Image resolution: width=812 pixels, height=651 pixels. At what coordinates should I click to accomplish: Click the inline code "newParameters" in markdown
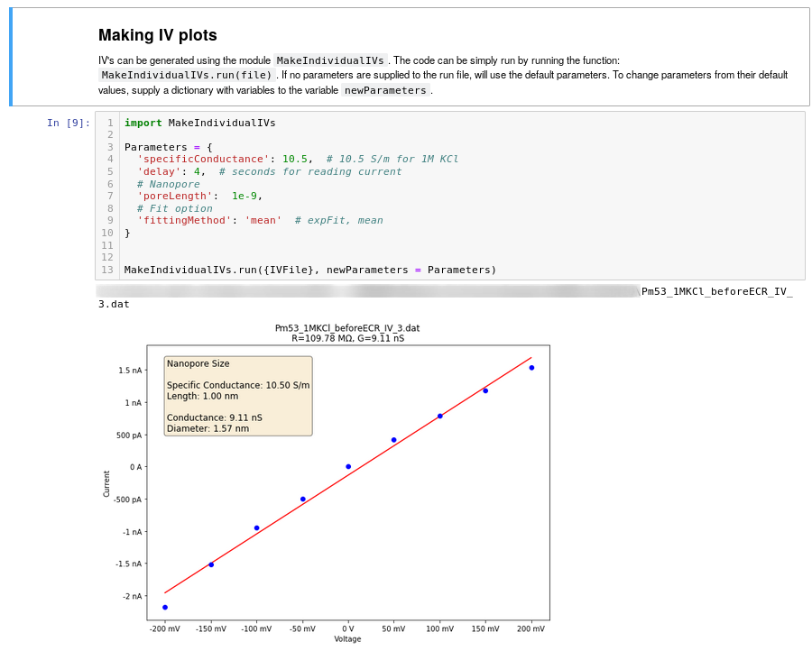[385, 90]
